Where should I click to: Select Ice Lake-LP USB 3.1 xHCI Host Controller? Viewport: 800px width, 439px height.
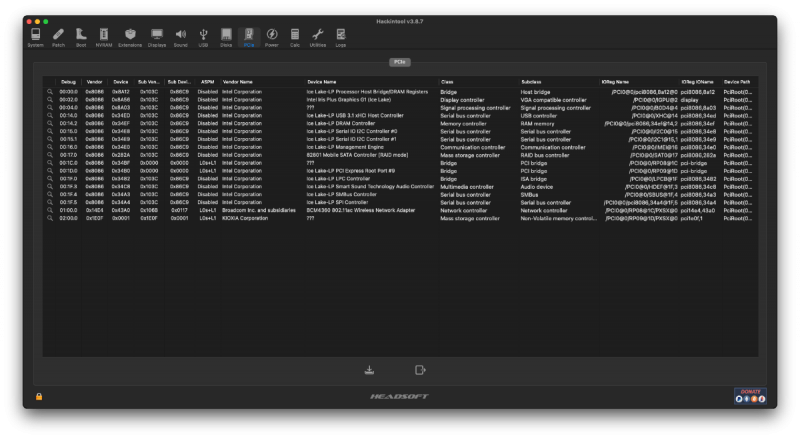point(400,115)
